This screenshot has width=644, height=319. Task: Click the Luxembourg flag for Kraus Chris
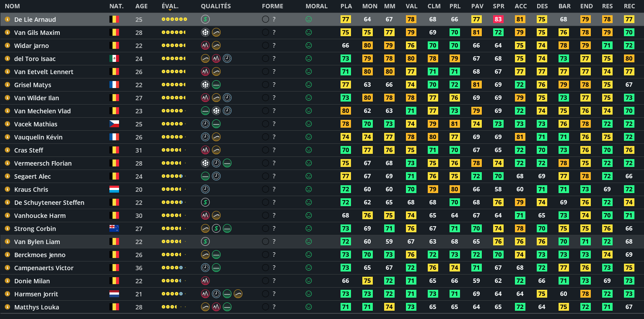point(114,189)
